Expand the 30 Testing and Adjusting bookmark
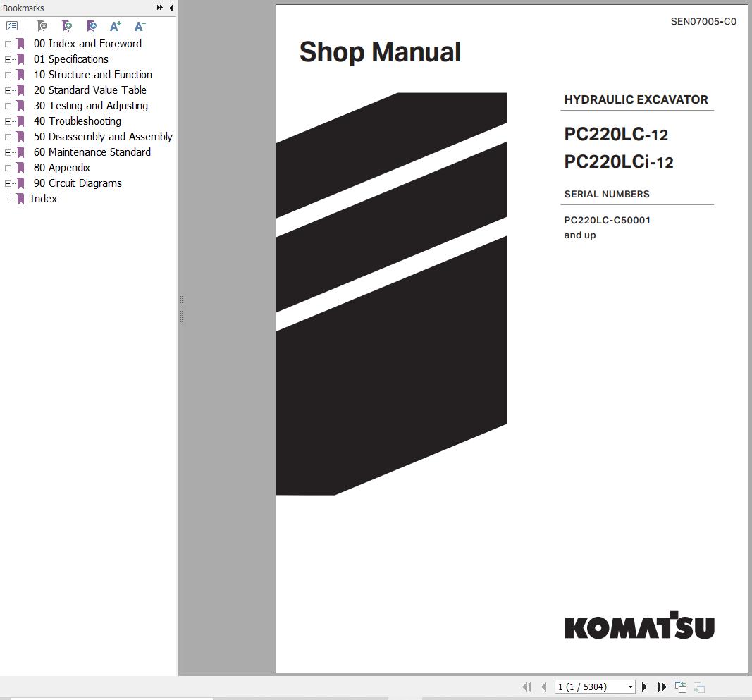752x700 pixels. pos(8,106)
